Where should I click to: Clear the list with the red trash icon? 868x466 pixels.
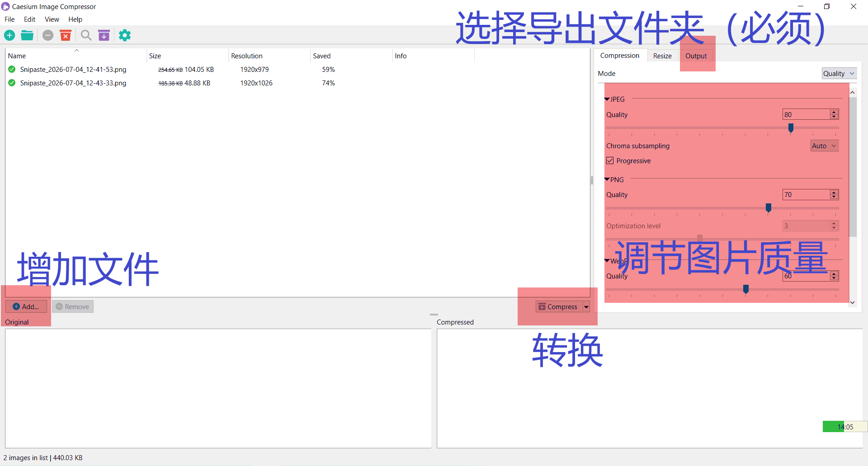coord(66,35)
